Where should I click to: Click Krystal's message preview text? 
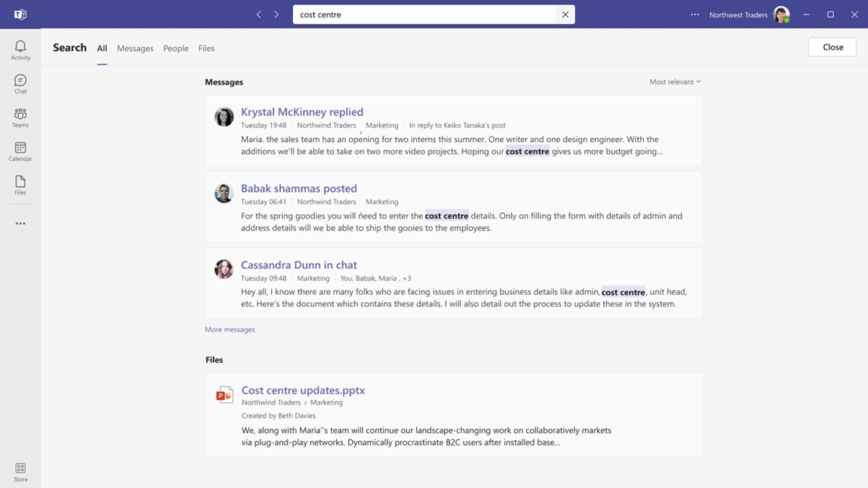tap(452, 146)
